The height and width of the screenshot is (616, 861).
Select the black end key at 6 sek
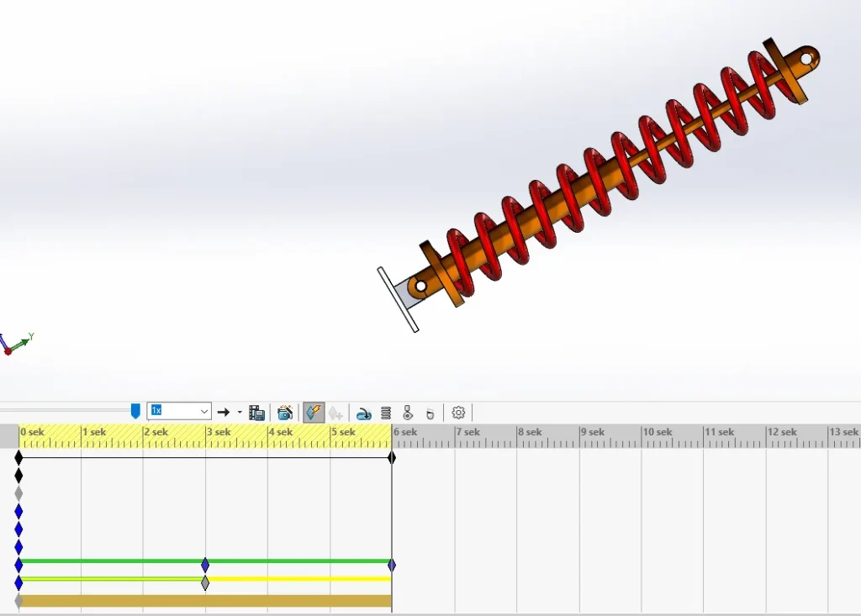coord(392,457)
